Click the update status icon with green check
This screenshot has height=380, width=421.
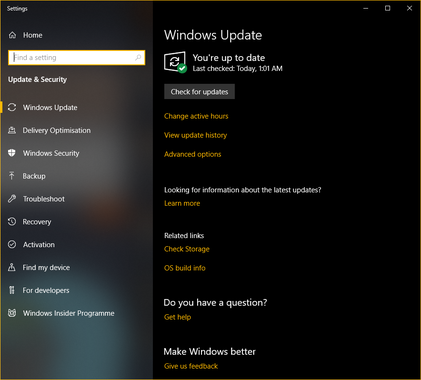pos(175,62)
